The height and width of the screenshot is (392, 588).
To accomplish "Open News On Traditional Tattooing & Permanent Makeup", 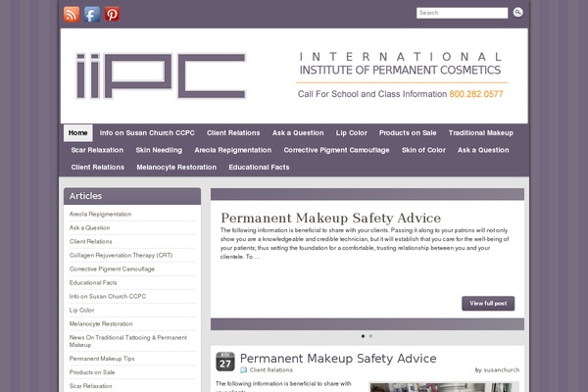I will pyautogui.click(x=127, y=341).
